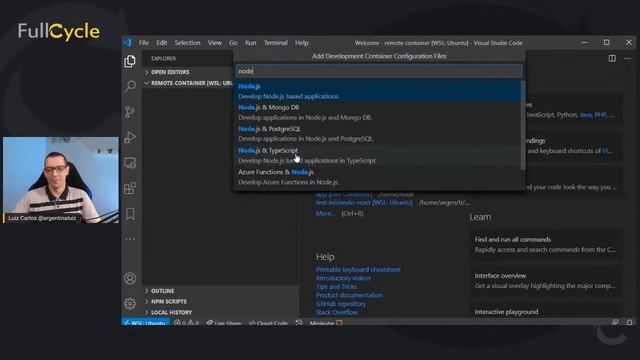
Task: Select Node.js & Mongo DB option
Action: [378, 112]
